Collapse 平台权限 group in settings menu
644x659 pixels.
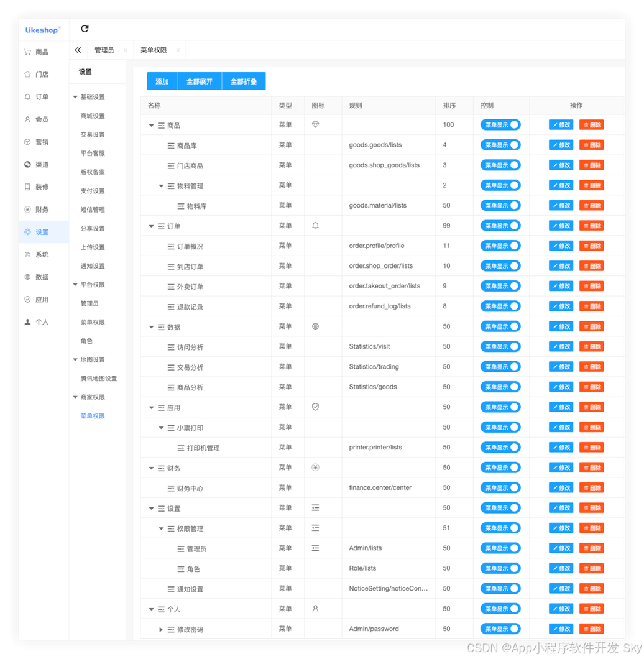tap(75, 285)
